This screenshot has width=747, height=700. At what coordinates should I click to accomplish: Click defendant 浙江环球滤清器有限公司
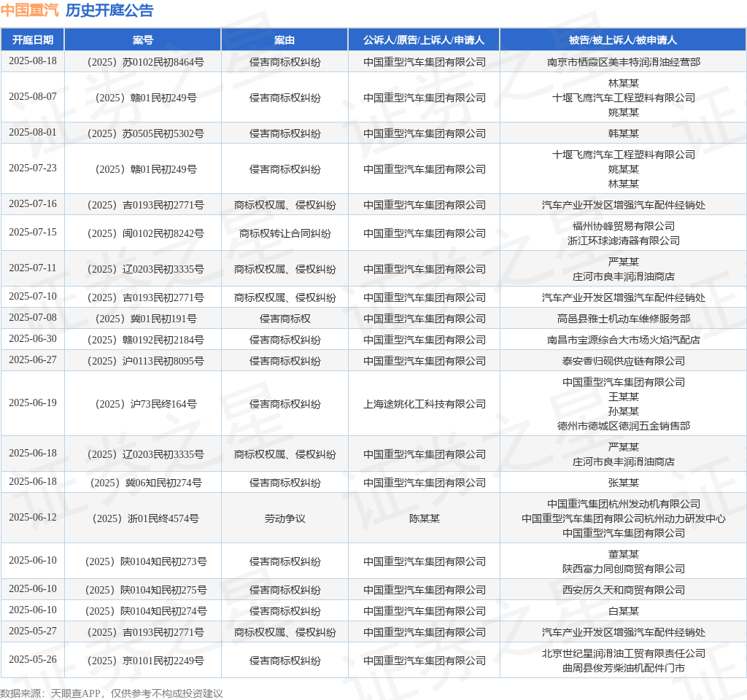tap(623, 241)
